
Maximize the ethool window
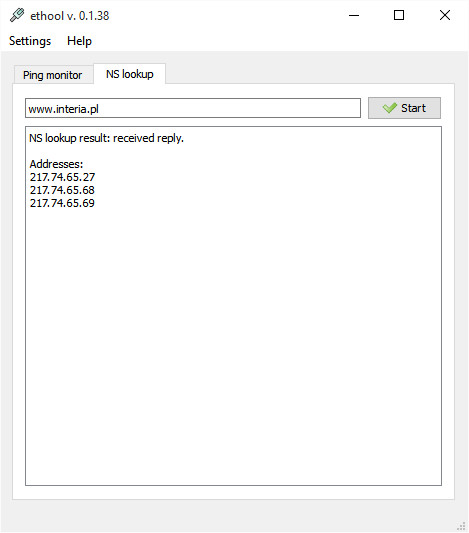click(x=399, y=15)
